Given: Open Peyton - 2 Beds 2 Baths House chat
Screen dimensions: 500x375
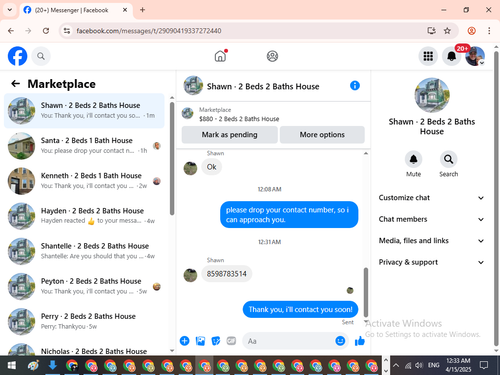Looking at the screenshot, I should point(84,286).
